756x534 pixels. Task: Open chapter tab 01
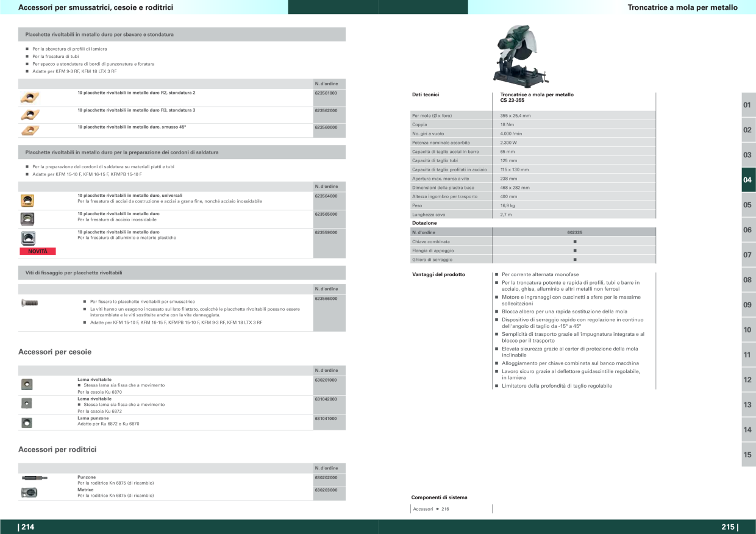[748, 105]
